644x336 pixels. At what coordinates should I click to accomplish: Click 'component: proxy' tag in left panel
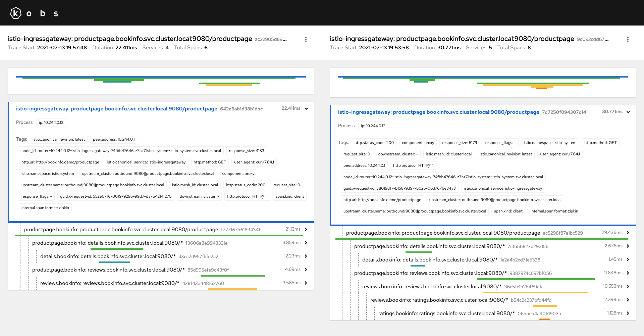(238, 174)
